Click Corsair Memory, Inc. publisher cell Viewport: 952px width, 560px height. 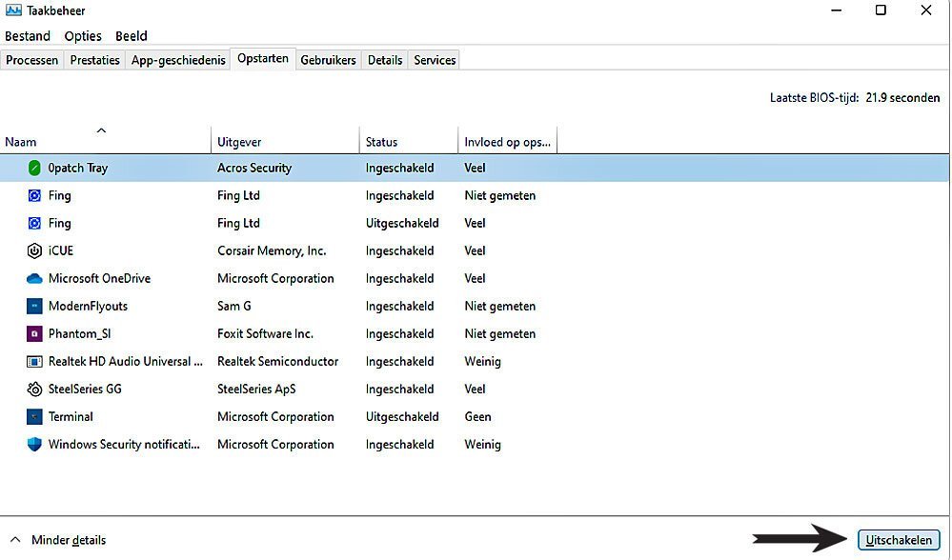click(x=272, y=250)
